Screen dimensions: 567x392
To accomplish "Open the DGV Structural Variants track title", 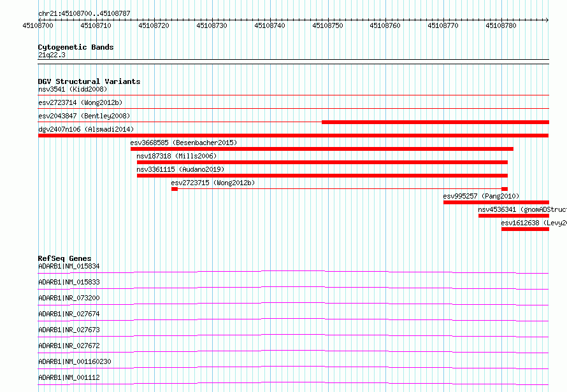I will [x=89, y=81].
